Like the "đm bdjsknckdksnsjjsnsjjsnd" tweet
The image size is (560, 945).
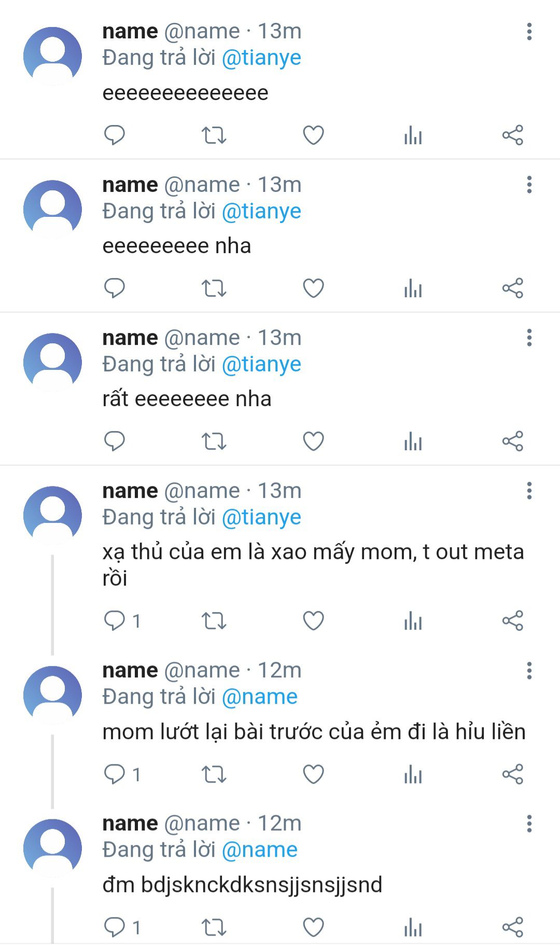tap(313, 927)
